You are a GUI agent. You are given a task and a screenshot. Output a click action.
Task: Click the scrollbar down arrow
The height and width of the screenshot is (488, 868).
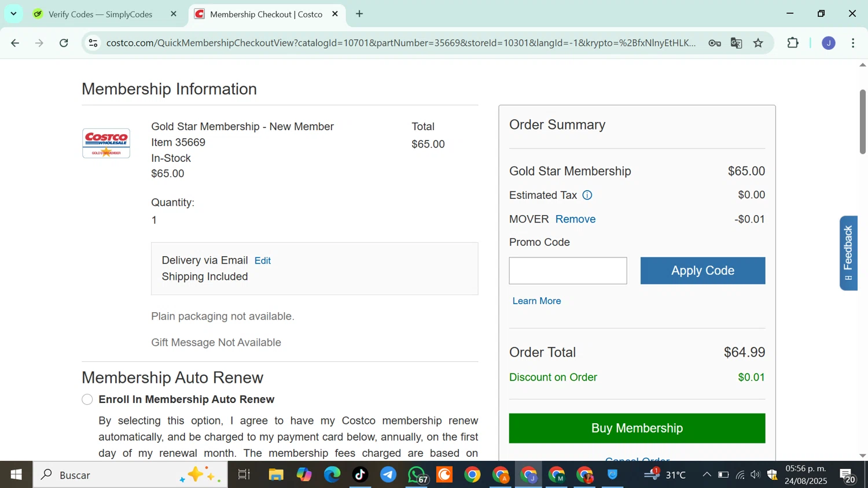(862, 456)
